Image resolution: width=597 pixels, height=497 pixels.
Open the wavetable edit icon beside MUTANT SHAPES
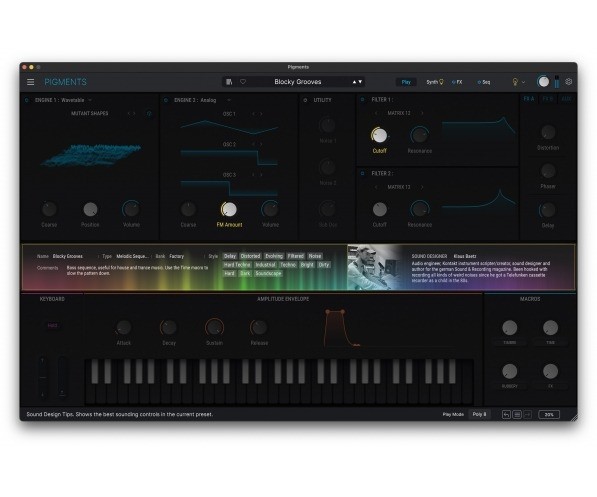[x=149, y=113]
